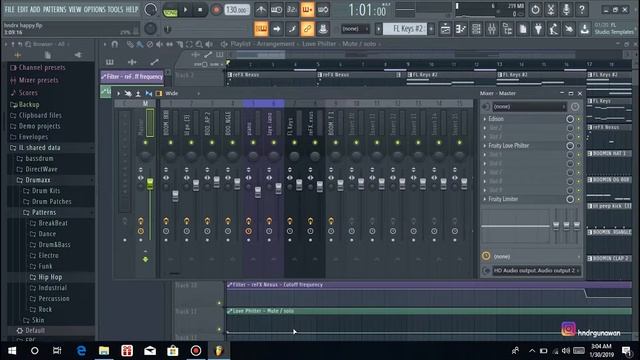Click the one-click audio recording microphone icon
The image size is (640, 360).
566,10
